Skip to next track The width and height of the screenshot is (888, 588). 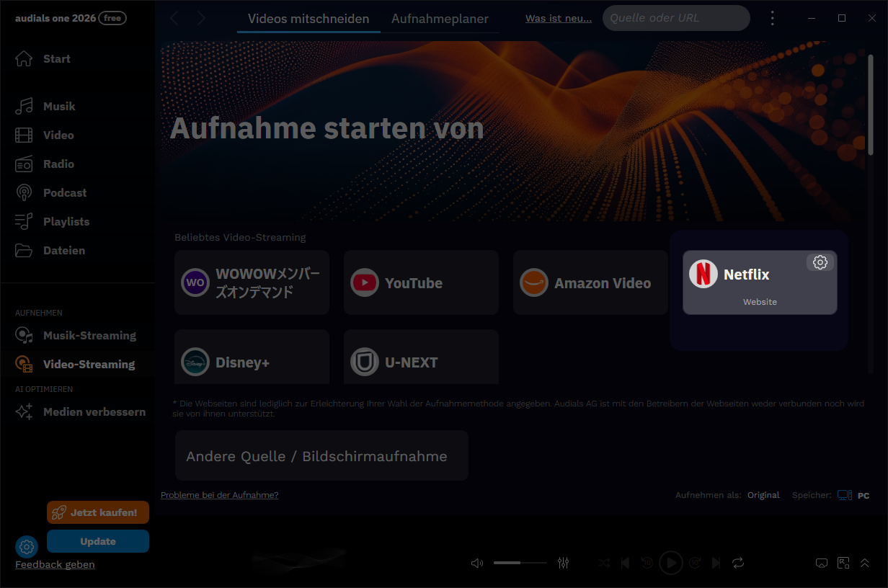pyautogui.click(x=716, y=563)
